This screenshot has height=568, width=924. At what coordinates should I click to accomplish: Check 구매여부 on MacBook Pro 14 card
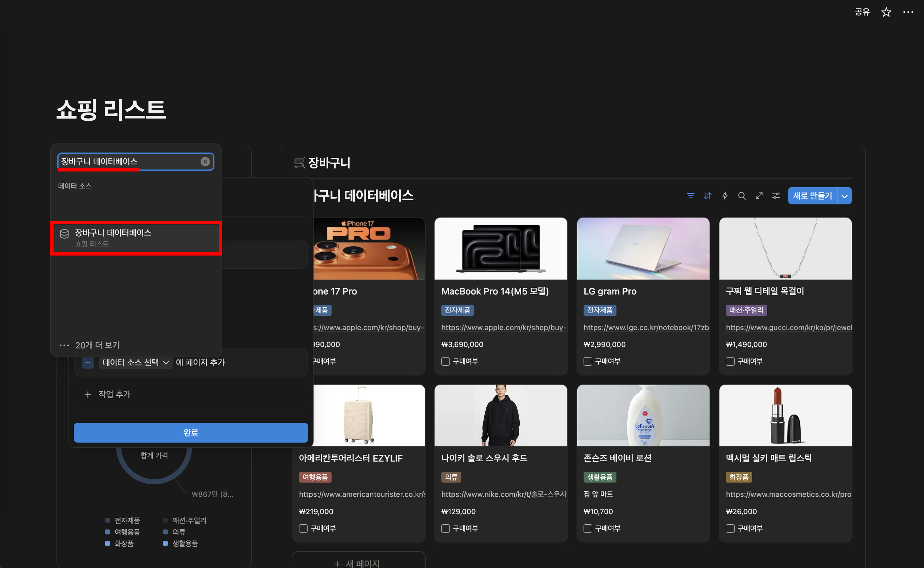445,361
